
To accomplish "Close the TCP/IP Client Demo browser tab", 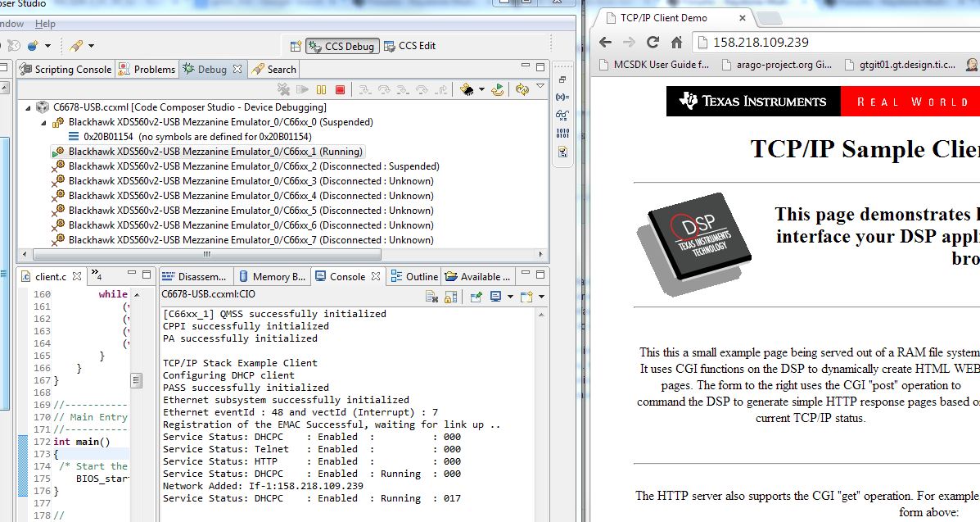I will click(x=743, y=17).
